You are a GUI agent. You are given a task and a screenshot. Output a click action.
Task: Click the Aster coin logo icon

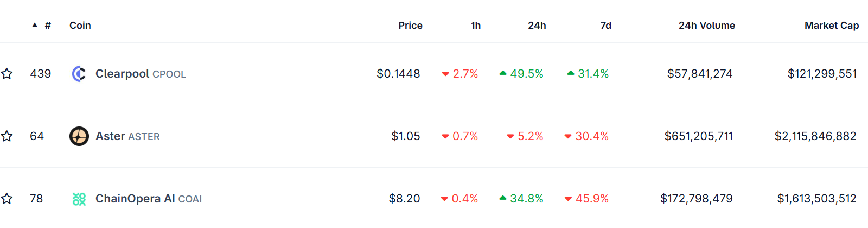tap(79, 136)
